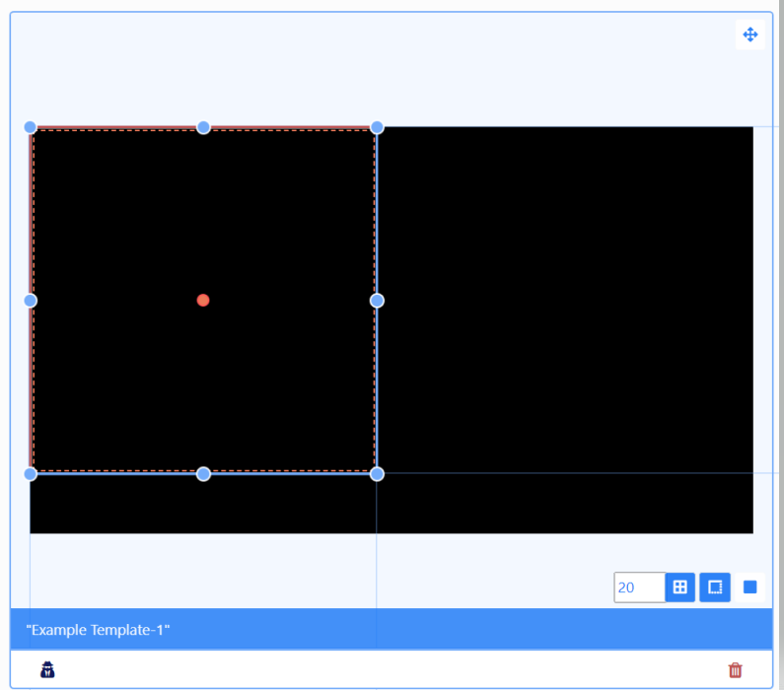Click the bottom-middle resize handle

(203, 474)
